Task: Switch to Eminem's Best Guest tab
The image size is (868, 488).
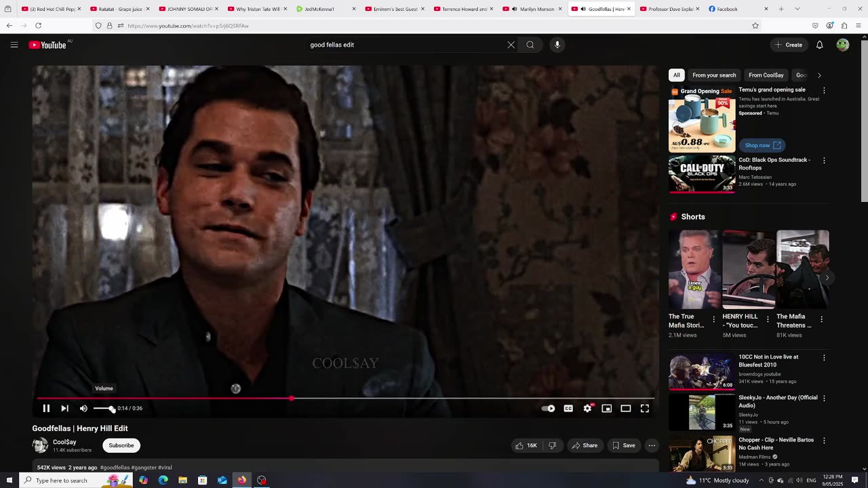Action: 394,9
